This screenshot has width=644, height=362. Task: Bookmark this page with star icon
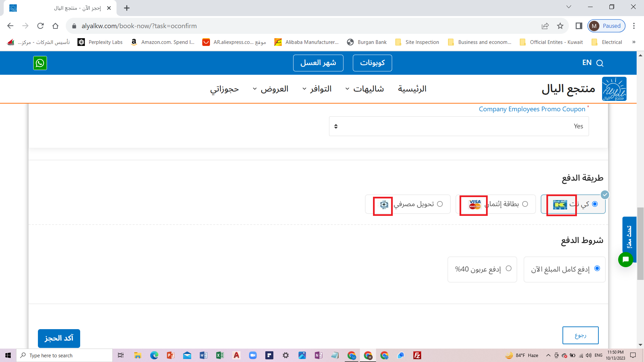[x=560, y=26]
